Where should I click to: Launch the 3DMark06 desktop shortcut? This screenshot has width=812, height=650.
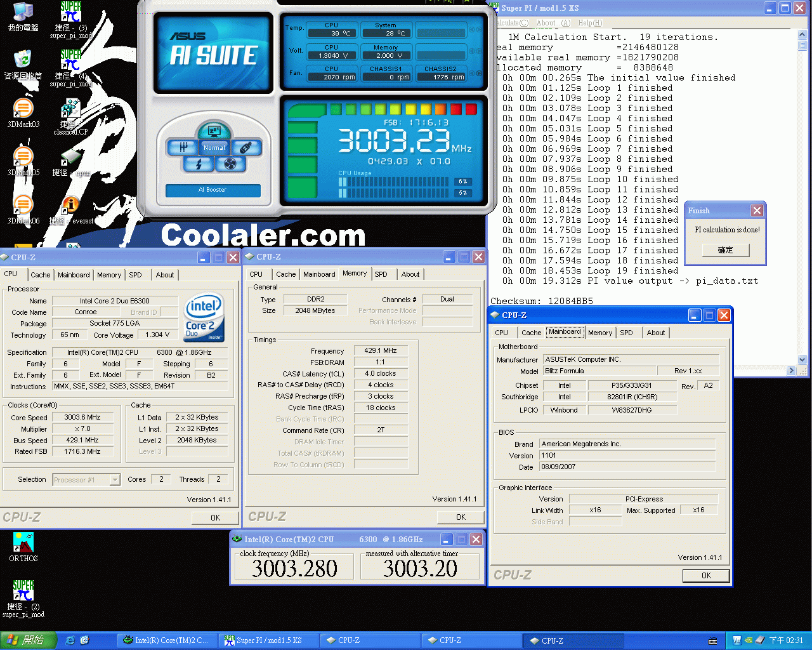tap(23, 209)
